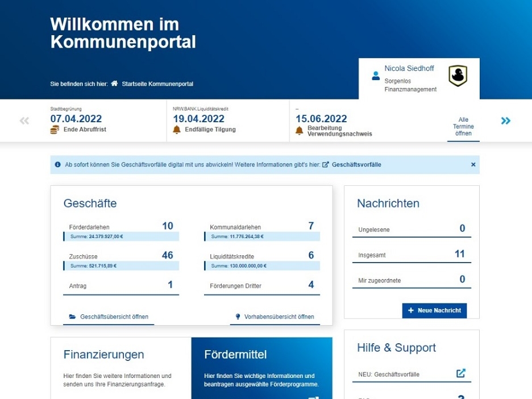Select Startseite Kommunenportal in the breadcrumb
The width and height of the screenshot is (532, 399).
click(x=159, y=83)
